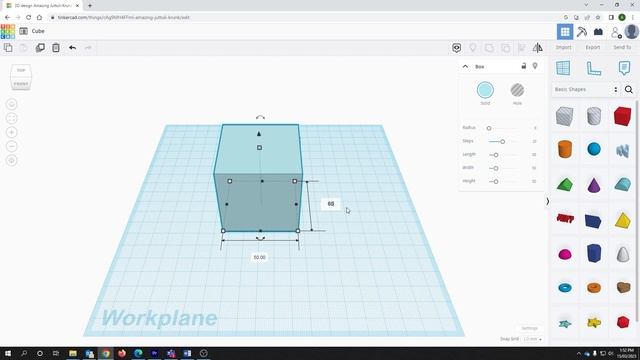The height and width of the screenshot is (360, 640).
Task: Adjust the Steps slider handle
Action: click(502, 142)
